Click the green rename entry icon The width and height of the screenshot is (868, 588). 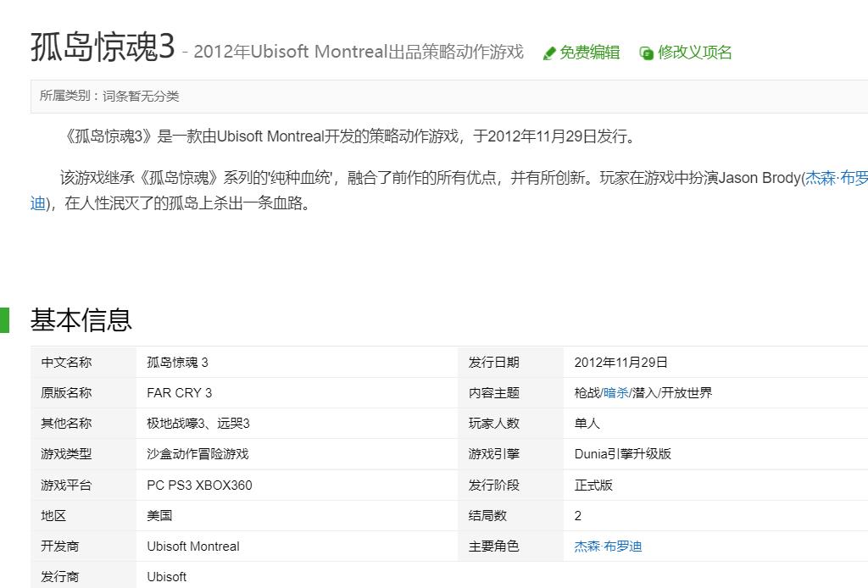tap(646, 53)
